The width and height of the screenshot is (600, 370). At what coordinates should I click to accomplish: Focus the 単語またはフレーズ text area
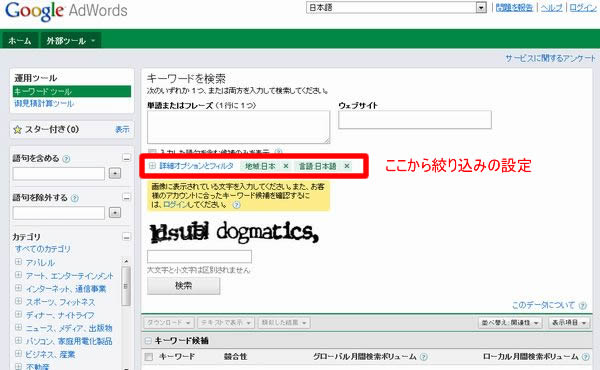[238, 127]
